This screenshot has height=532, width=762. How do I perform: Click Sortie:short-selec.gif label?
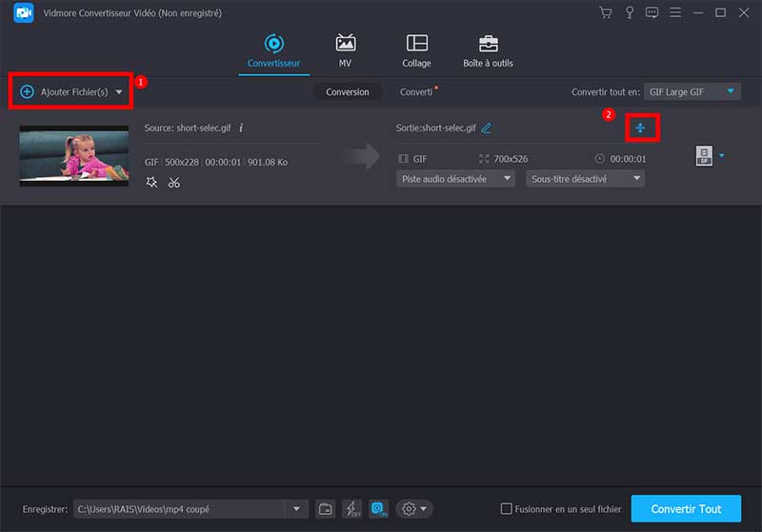coord(436,128)
